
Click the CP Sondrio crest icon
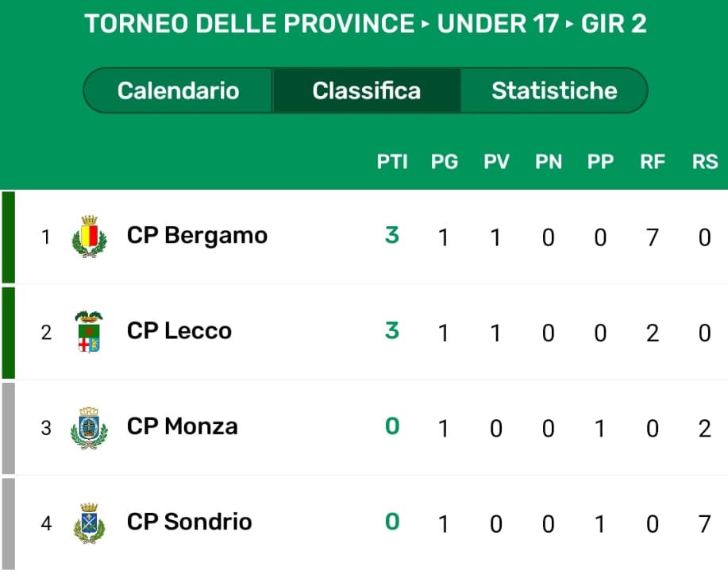pyautogui.click(x=89, y=522)
